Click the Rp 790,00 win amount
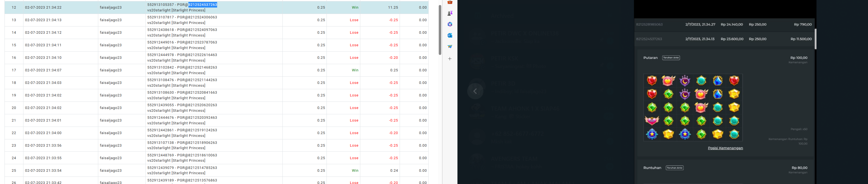The image size is (868, 184). 803,25
